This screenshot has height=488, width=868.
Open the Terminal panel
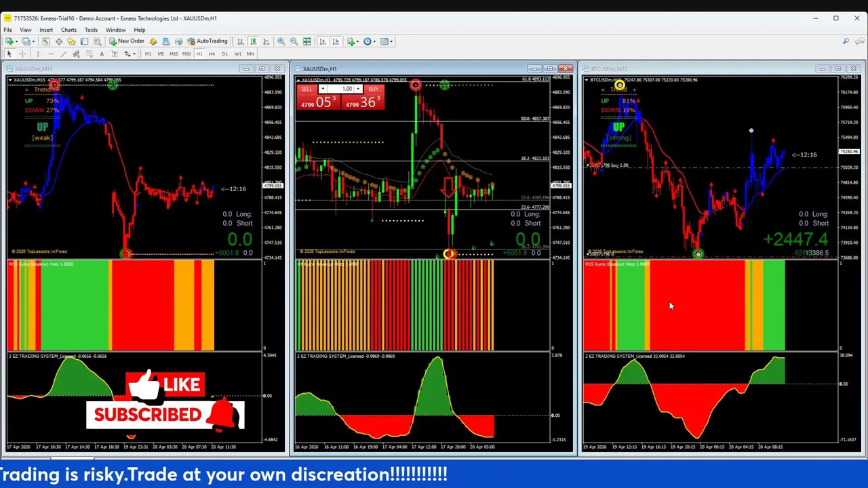tap(84, 41)
